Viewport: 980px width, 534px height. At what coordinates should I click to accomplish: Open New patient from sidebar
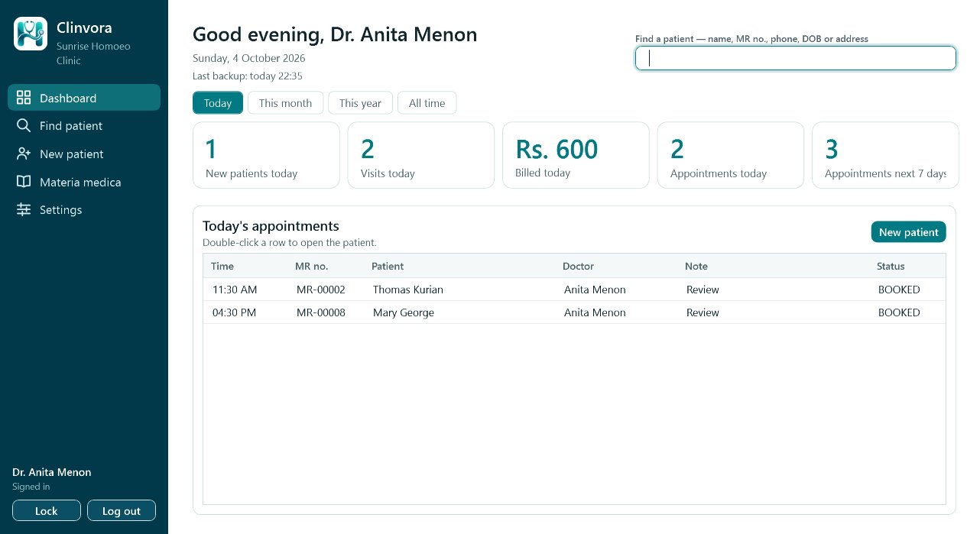point(84,154)
